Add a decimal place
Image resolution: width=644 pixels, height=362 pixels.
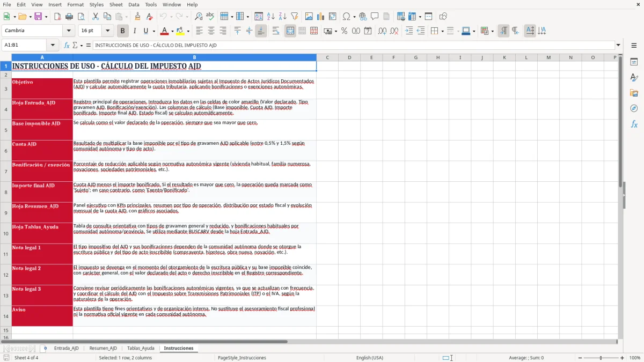point(382,31)
